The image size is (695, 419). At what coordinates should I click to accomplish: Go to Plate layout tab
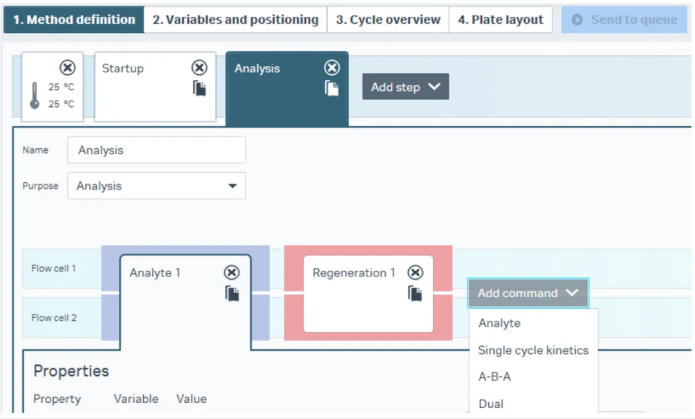pos(500,20)
